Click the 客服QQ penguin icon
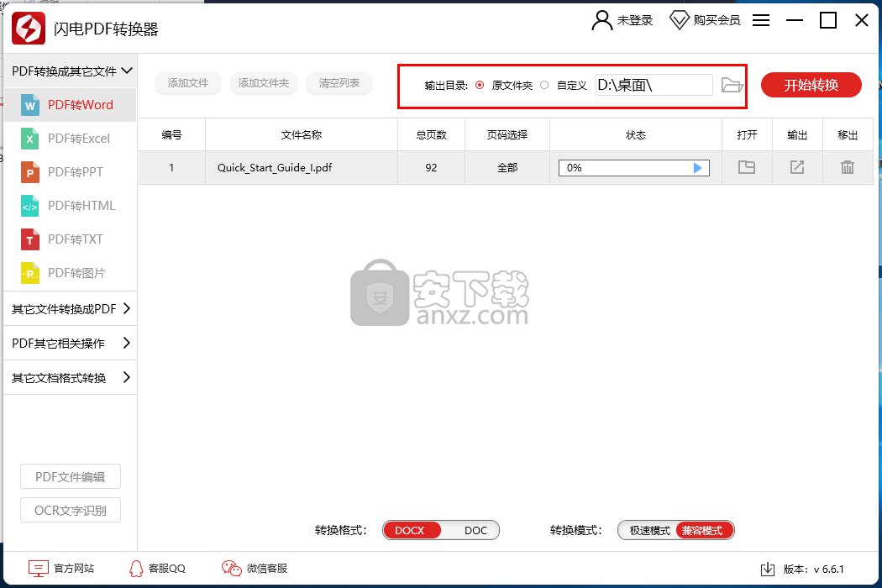Screen dimensions: 882x588 (x=136, y=569)
